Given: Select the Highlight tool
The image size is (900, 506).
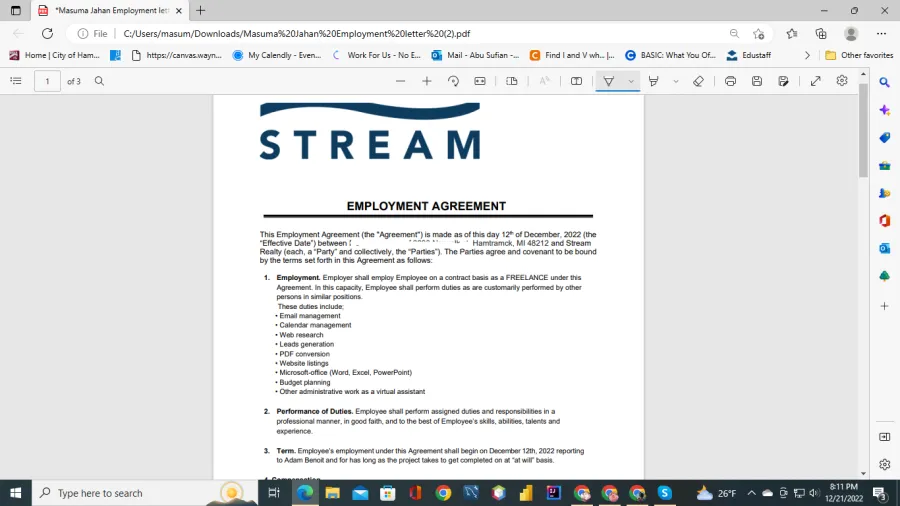Looking at the screenshot, I should point(653,81).
